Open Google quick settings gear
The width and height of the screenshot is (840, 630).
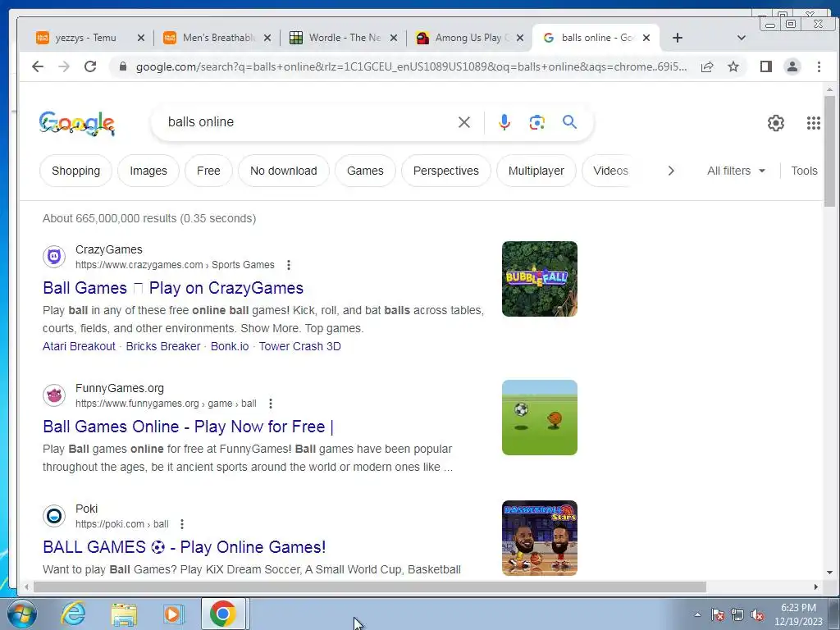point(776,123)
